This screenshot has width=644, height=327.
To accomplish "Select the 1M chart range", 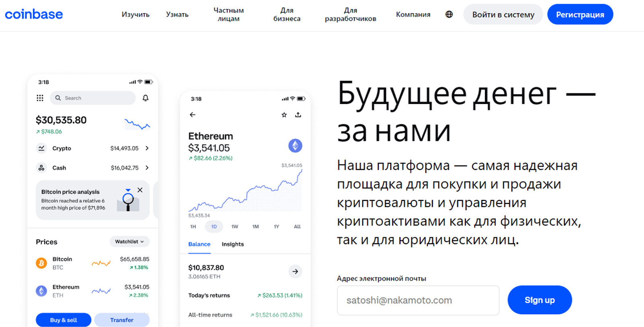I will click(256, 227).
